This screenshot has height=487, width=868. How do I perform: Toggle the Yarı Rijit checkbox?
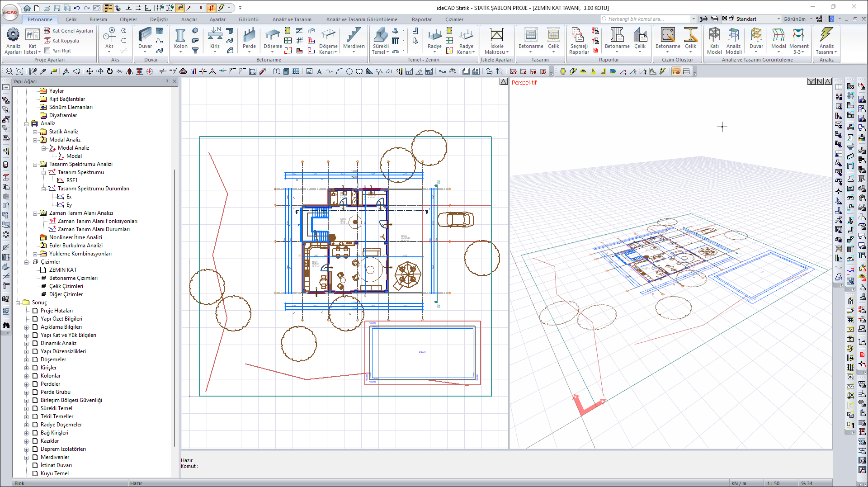(47, 51)
